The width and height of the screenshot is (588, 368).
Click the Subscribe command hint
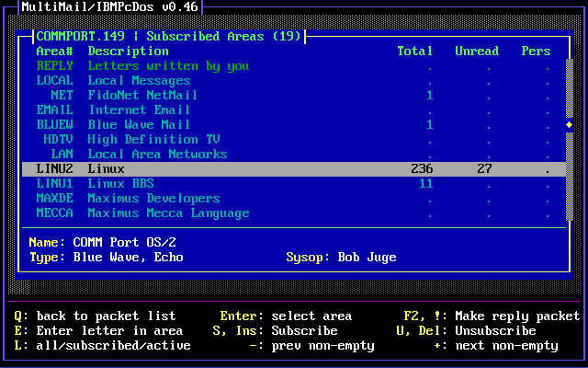[304, 331]
